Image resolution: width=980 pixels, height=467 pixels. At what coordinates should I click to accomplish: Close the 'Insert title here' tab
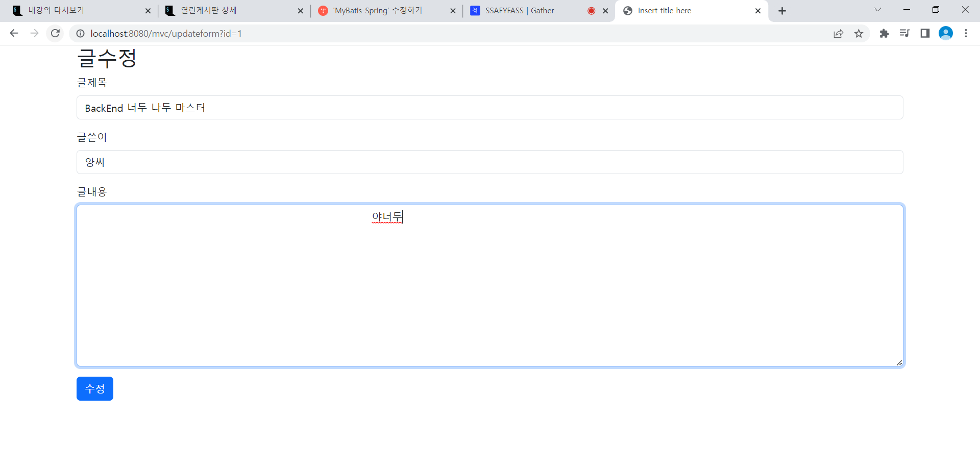tap(758, 11)
